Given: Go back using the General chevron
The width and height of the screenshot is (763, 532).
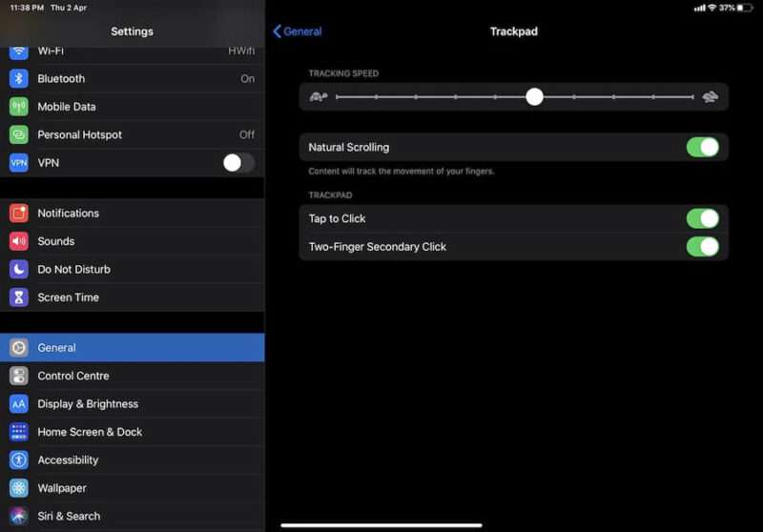Looking at the screenshot, I should pos(298,31).
